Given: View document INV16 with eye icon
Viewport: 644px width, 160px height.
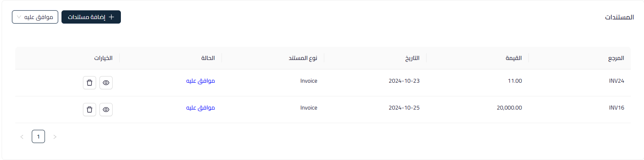Looking at the screenshot, I should 106,110.
